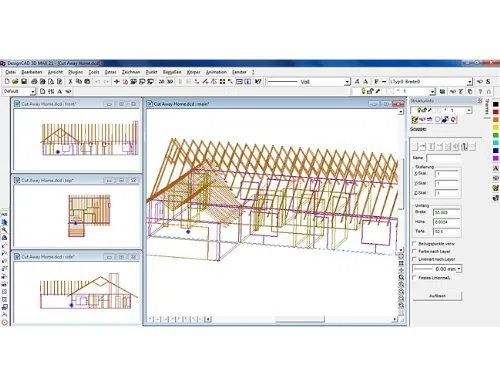Image resolution: width=500 pixels, height=385 pixels.
Task: Open the Zeichnen menu
Action: [131, 72]
